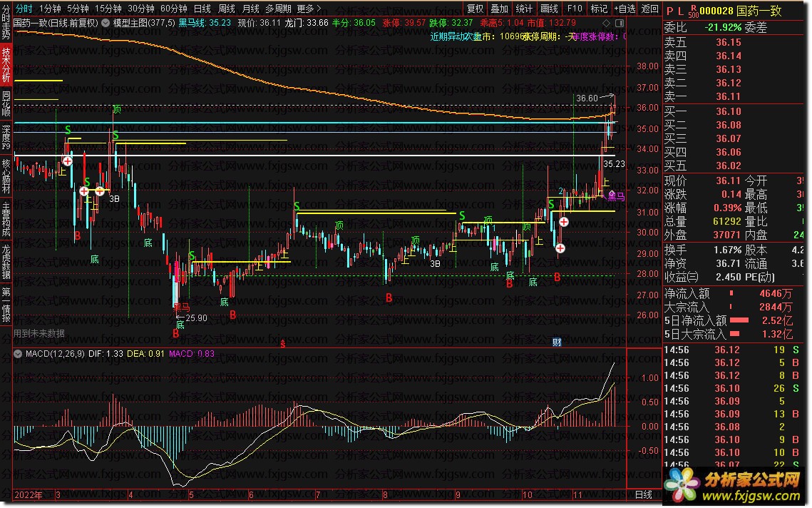The image size is (812, 508).
Task: Click the 返回 back button
Action: click(650, 9)
